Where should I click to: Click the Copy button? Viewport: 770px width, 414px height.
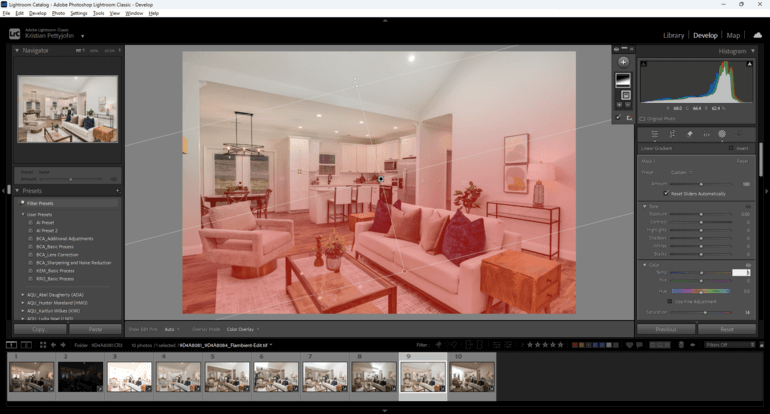coord(39,329)
